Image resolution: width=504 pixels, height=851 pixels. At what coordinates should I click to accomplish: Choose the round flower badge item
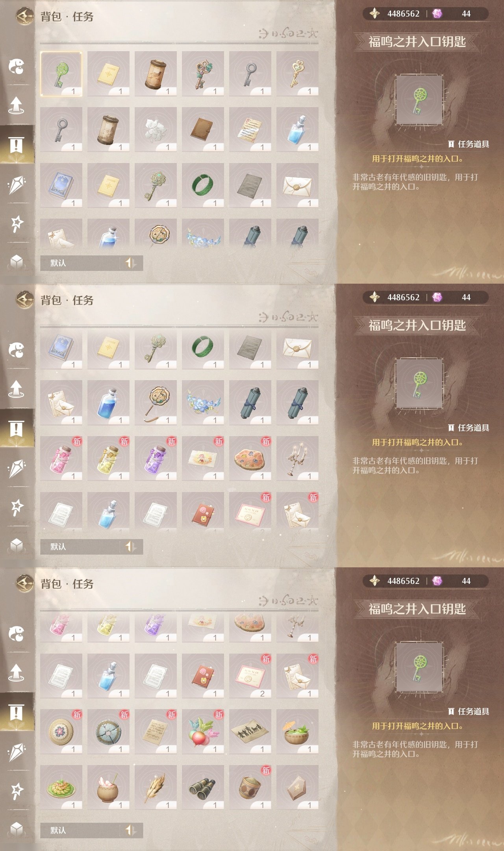61,732
